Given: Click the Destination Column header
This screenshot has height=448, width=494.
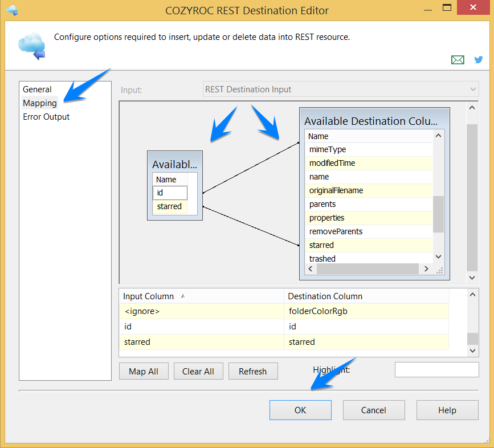Looking at the screenshot, I should point(367,296).
